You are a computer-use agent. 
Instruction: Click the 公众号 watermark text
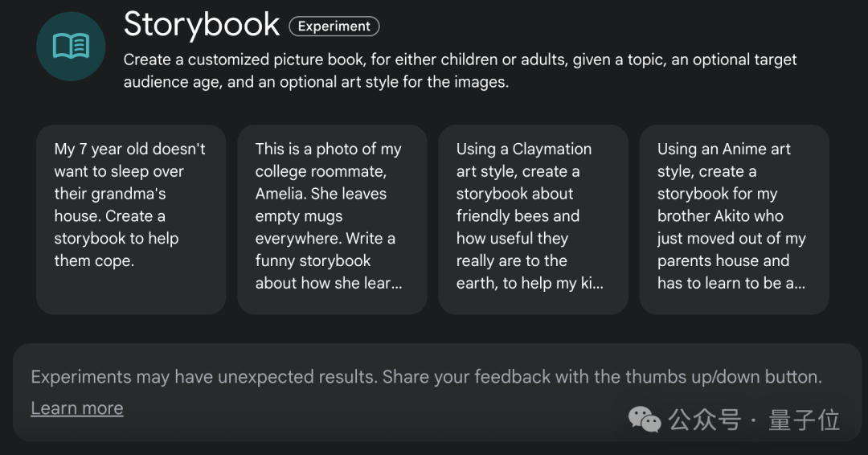pos(704,420)
